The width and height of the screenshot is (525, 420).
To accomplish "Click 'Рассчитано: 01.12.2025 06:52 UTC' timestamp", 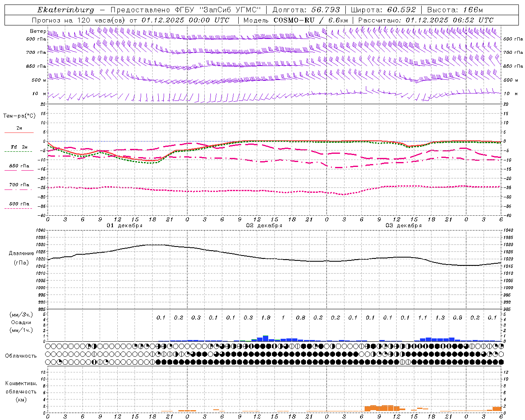I will tap(426, 20).
